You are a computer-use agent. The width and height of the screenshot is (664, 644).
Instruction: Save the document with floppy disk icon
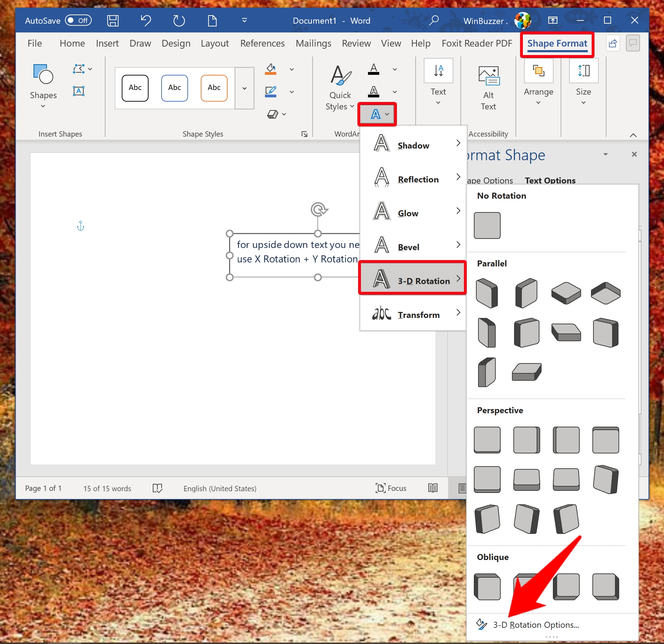point(113,20)
